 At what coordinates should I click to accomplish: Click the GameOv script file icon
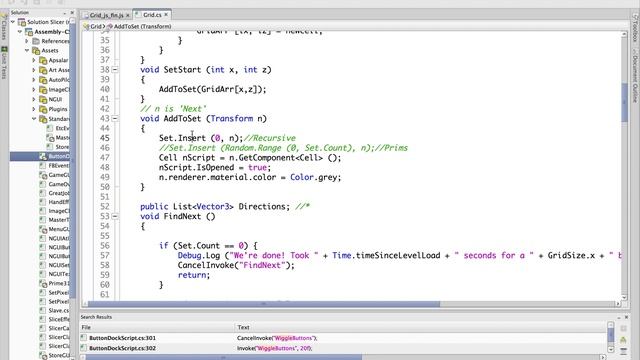click(x=42, y=184)
